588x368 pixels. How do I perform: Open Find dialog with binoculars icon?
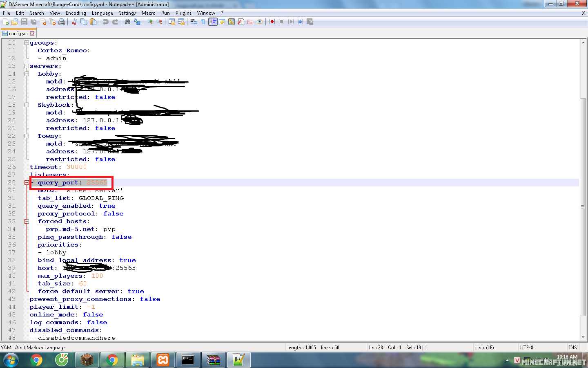(128, 22)
